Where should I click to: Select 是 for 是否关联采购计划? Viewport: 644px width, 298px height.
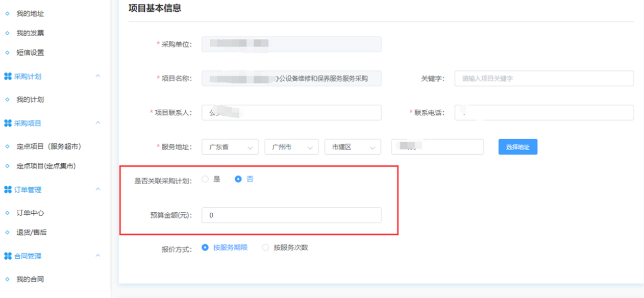coord(206,179)
